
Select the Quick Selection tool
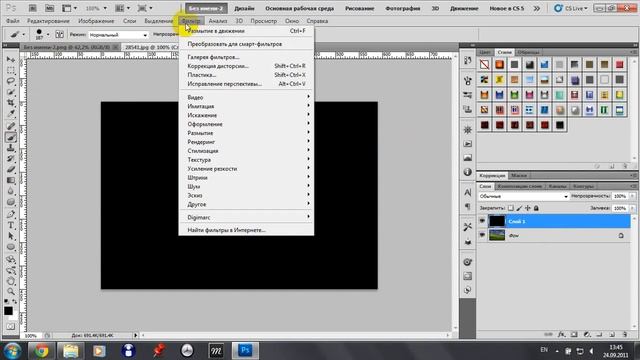[11, 92]
